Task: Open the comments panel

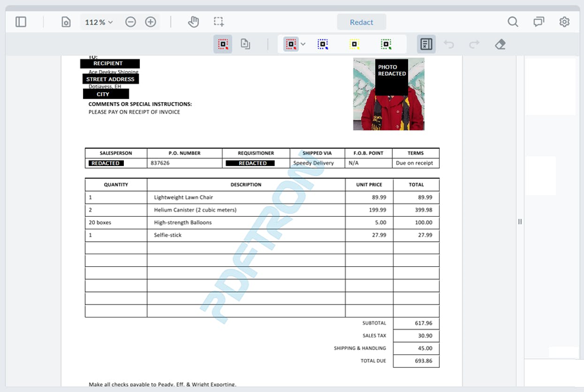Action: (x=539, y=22)
